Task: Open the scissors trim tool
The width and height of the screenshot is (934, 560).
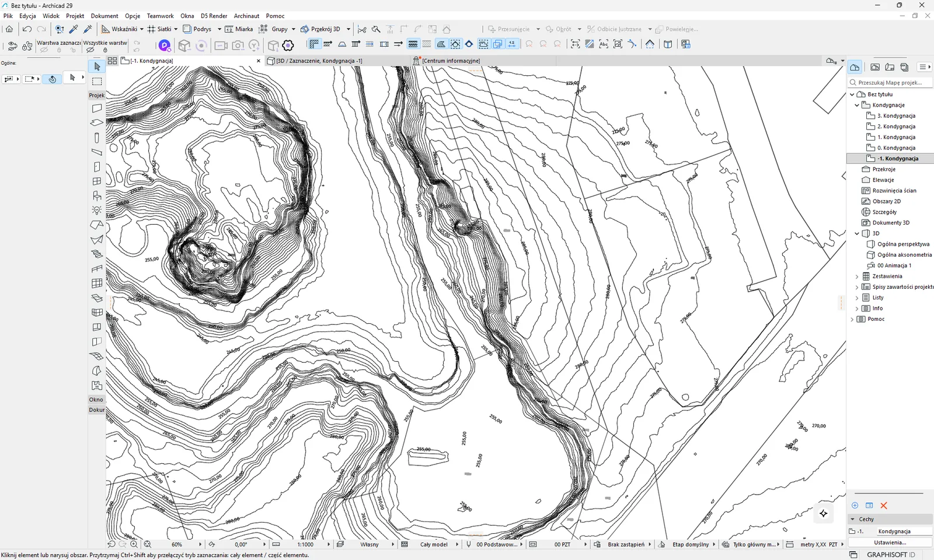Action: point(362,29)
